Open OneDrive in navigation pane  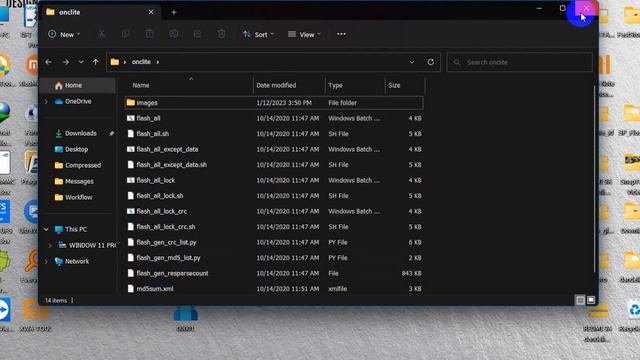pos(78,101)
